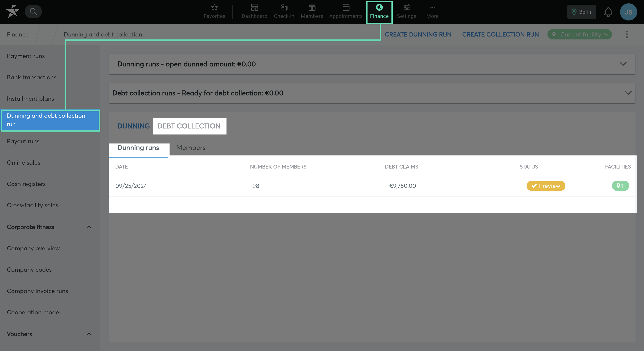Image resolution: width=644 pixels, height=351 pixels.
Task: Sort by the DATE column header
Action: tap(121, 167)
